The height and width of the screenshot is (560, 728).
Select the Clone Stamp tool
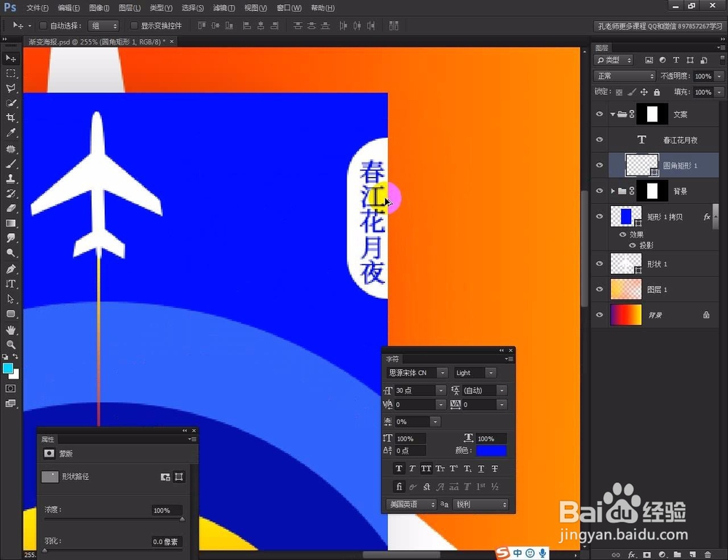[x=9, y=179]
